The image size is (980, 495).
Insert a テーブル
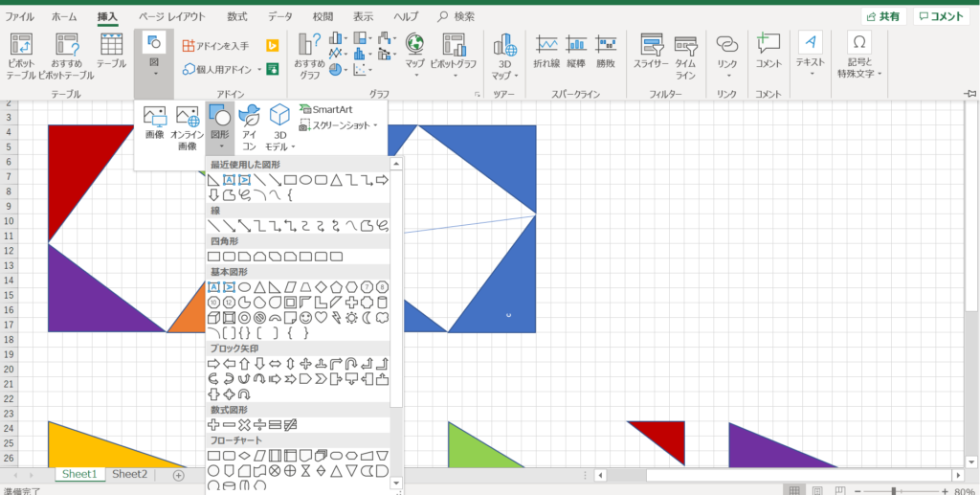pos(111,52)
